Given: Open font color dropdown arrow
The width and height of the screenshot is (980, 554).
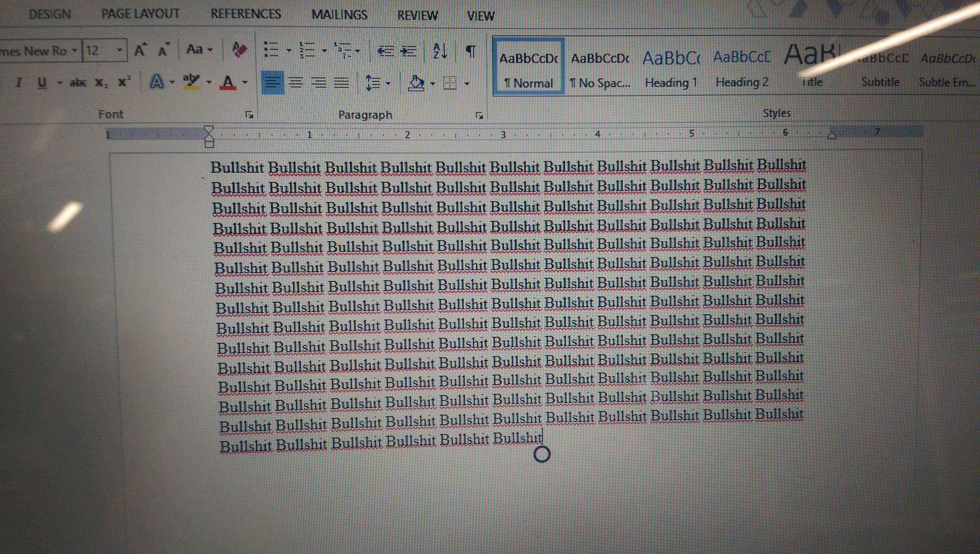Looking at the screenshot, I should tap(245, 82).
